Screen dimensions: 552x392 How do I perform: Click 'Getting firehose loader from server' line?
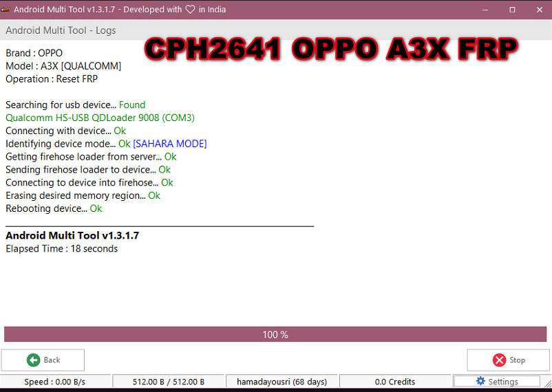click(x=91, y=157)
